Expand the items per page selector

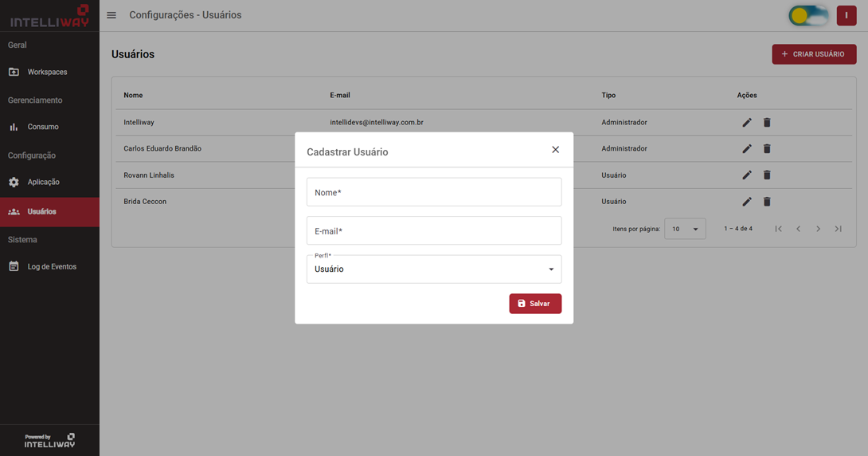(685, 229)
